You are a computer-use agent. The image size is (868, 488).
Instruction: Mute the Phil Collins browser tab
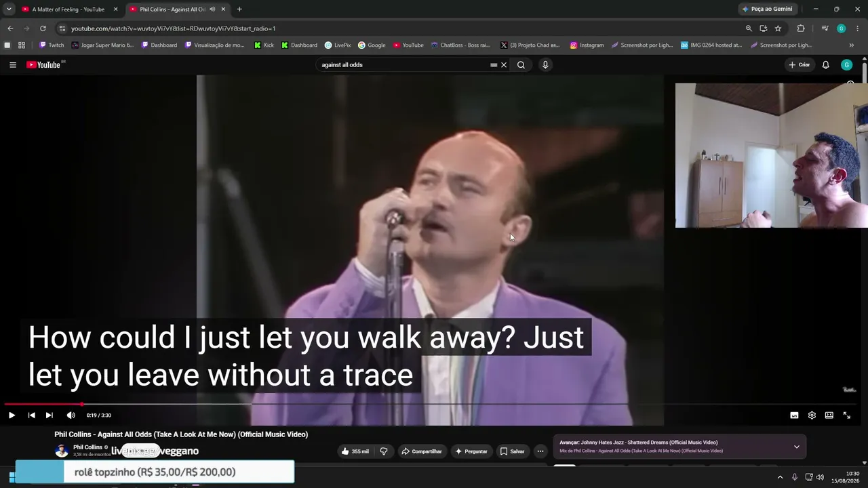pyautogui.click(x=212, y=9)
